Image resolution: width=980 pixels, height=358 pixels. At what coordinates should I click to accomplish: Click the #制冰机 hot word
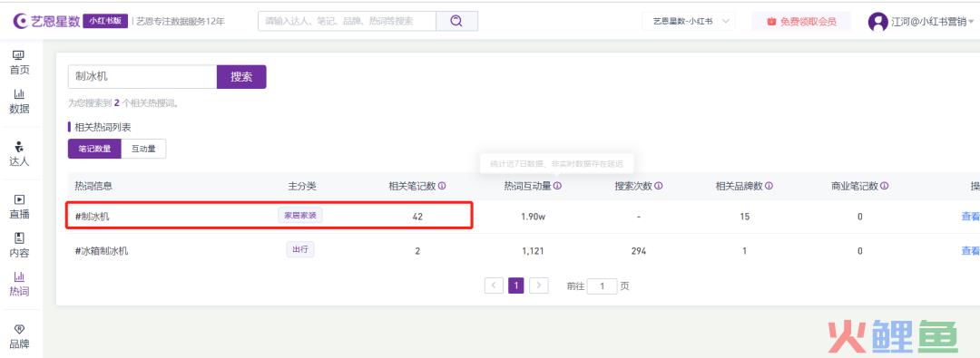93,217
